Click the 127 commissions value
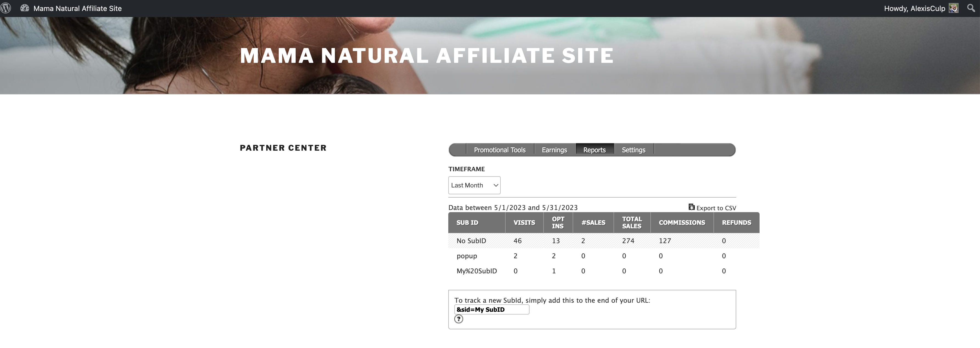 [x=665, y=241]
